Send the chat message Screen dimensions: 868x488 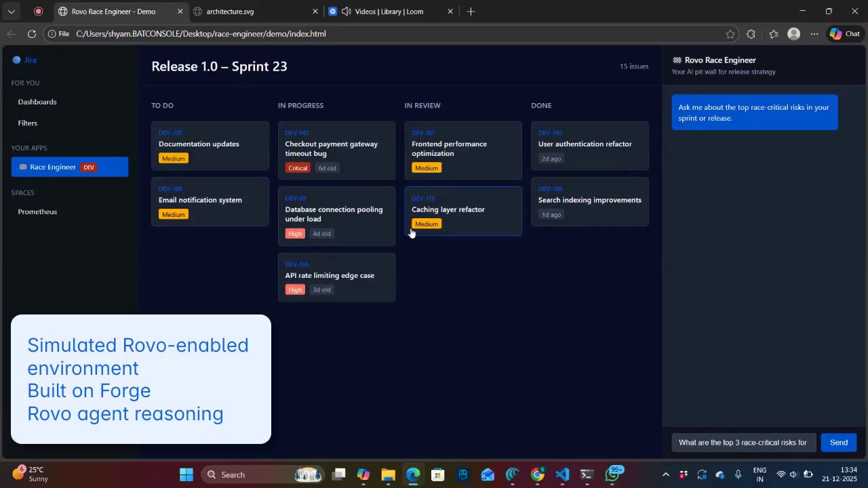coord(839,443)
